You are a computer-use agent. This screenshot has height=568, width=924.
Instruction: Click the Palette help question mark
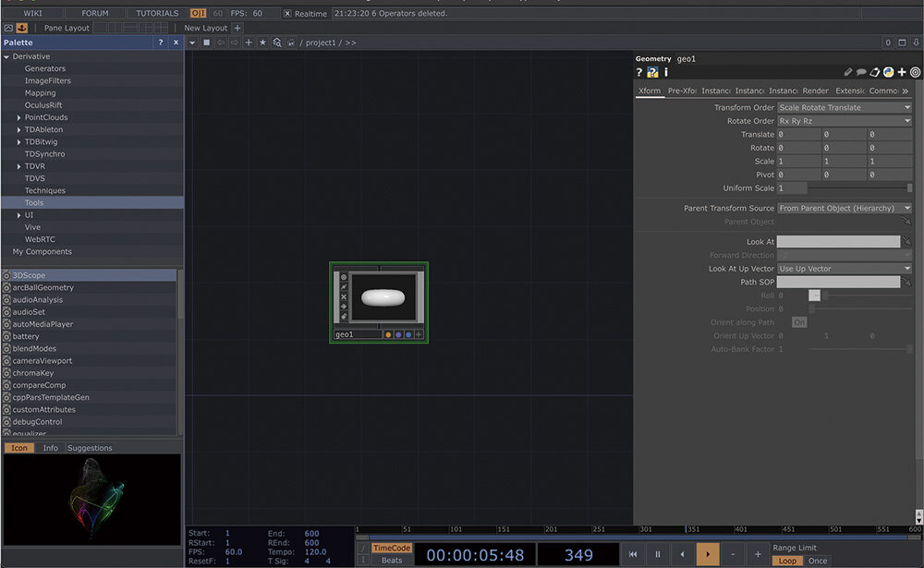pos(160,42)
